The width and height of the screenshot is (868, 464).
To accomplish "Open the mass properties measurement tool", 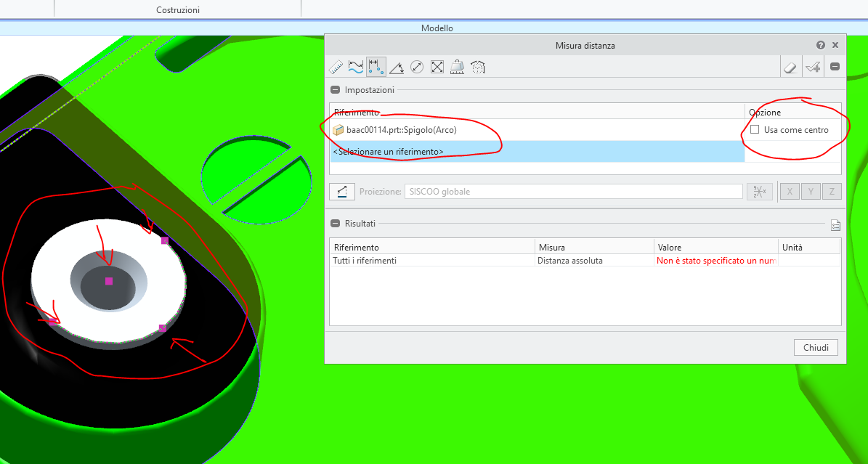I will tap(457, 66).
